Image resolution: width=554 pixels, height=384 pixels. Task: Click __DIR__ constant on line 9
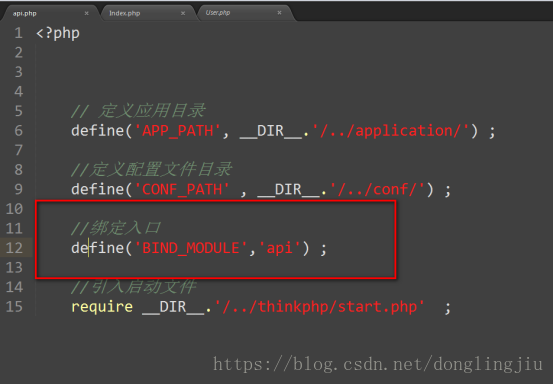point(289,190)
